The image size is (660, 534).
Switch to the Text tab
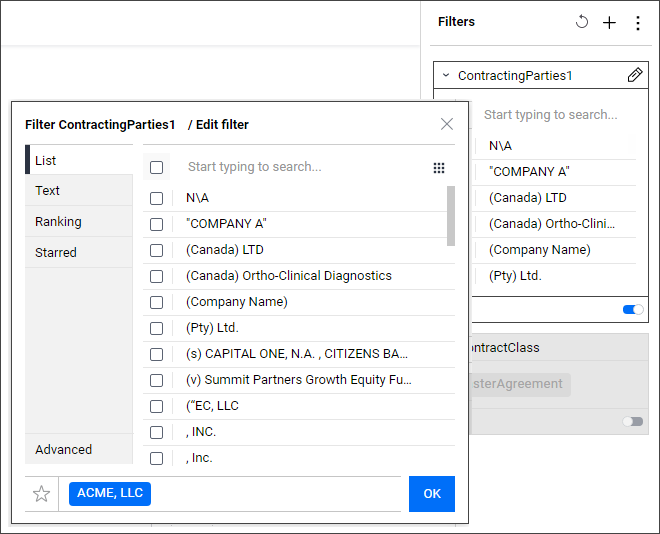79,191
